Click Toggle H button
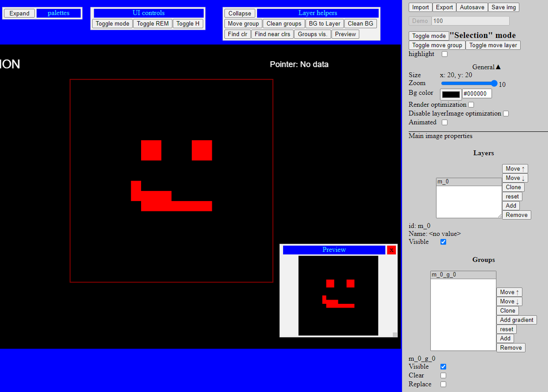 point(188,24)
